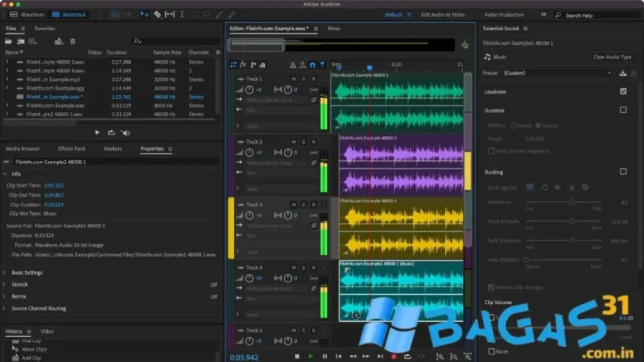Mute Track 4 with the M button

click(293, 267)
